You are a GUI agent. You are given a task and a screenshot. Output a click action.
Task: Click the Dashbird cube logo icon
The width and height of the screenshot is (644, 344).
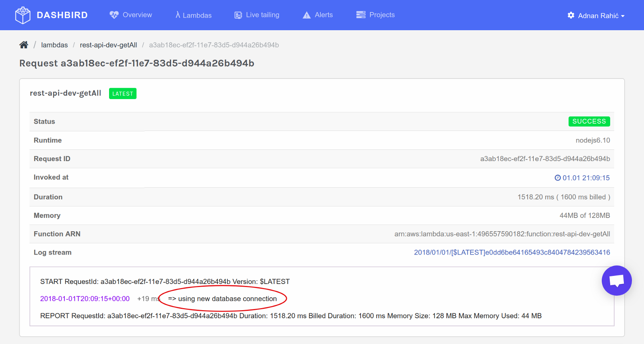23,15
